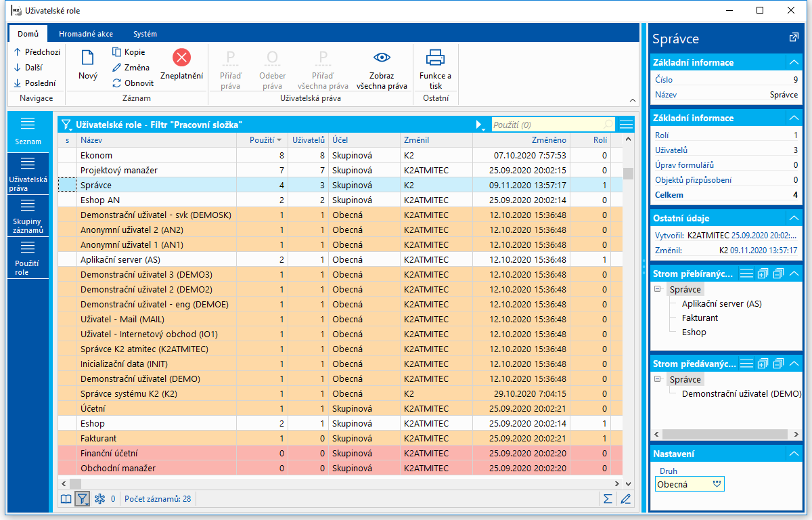The height and width of the screenshot is (520, 812).
Task: Collapse the Strom předávaných section
Action: coord(794,364)
